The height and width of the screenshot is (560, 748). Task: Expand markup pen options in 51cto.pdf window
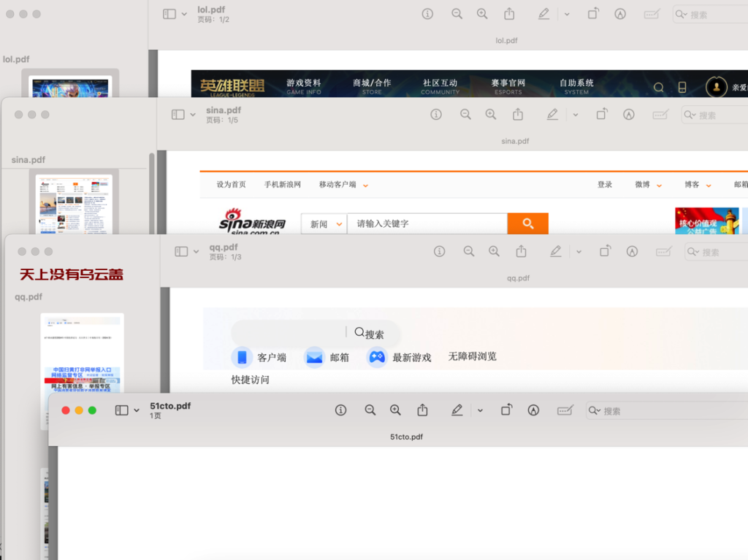pyautogui.click(x=481, y=410)
